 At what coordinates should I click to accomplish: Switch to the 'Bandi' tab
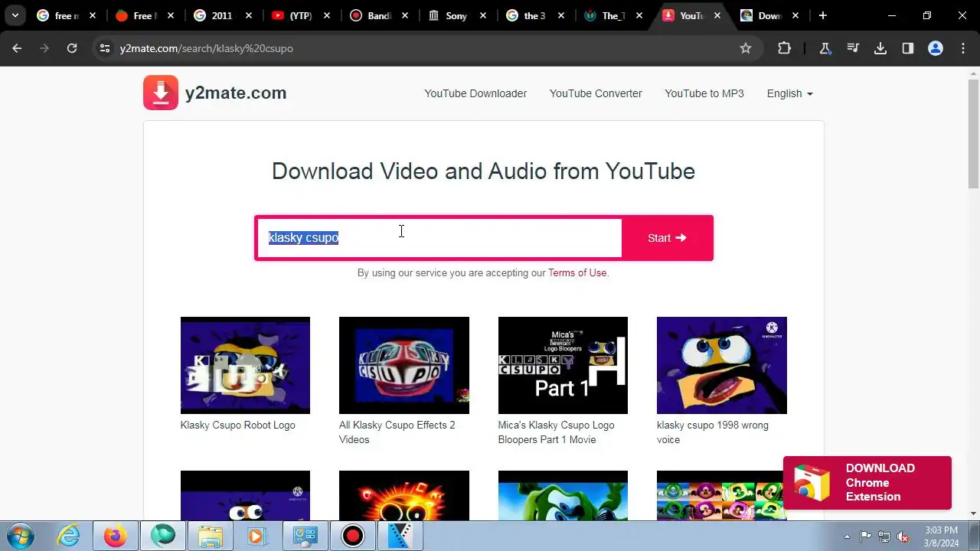[x=377, y=15]
